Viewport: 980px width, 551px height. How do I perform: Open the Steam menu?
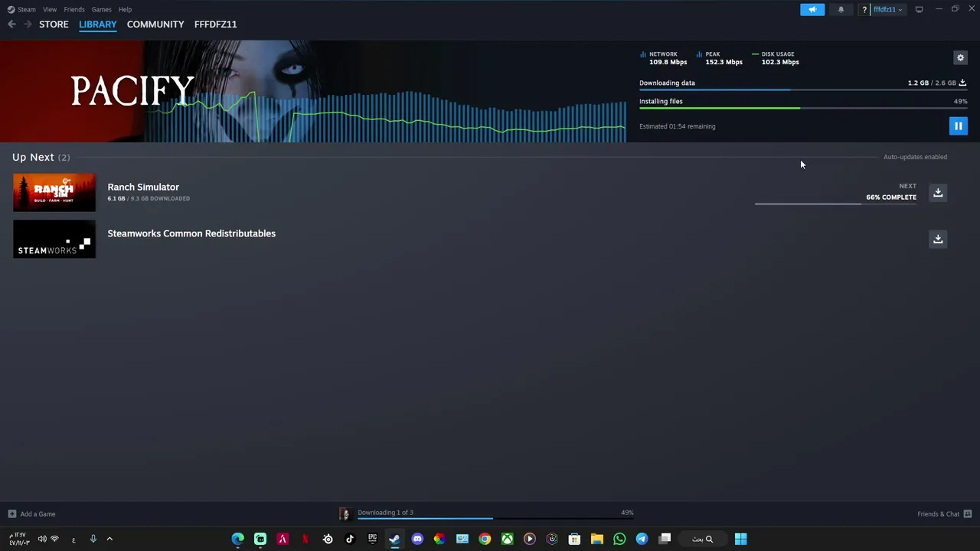pos(21,9)
